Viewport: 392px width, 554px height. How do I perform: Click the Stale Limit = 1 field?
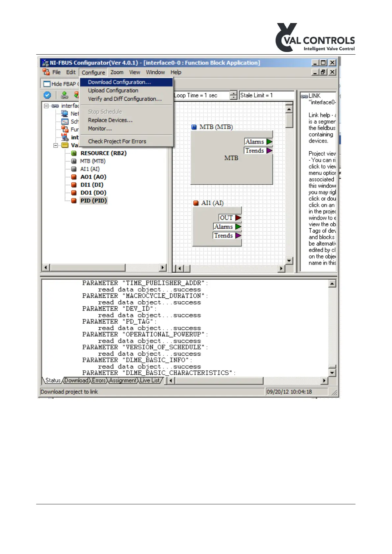pyautogui.click(x=267, y=95)
